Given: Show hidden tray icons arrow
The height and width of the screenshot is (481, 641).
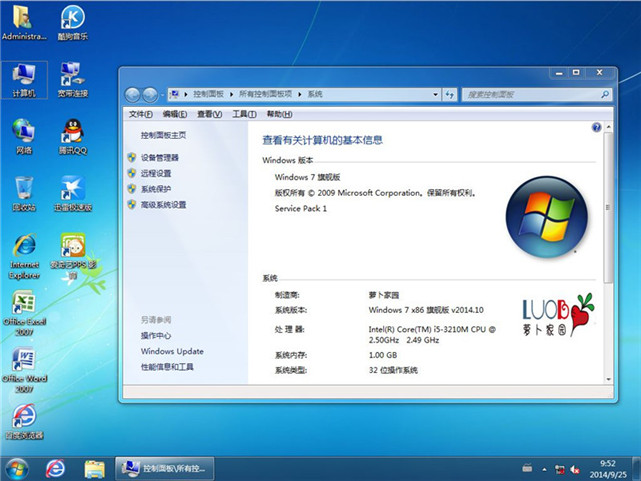Looking at the screenshot, I should click(x=544, y=470).
